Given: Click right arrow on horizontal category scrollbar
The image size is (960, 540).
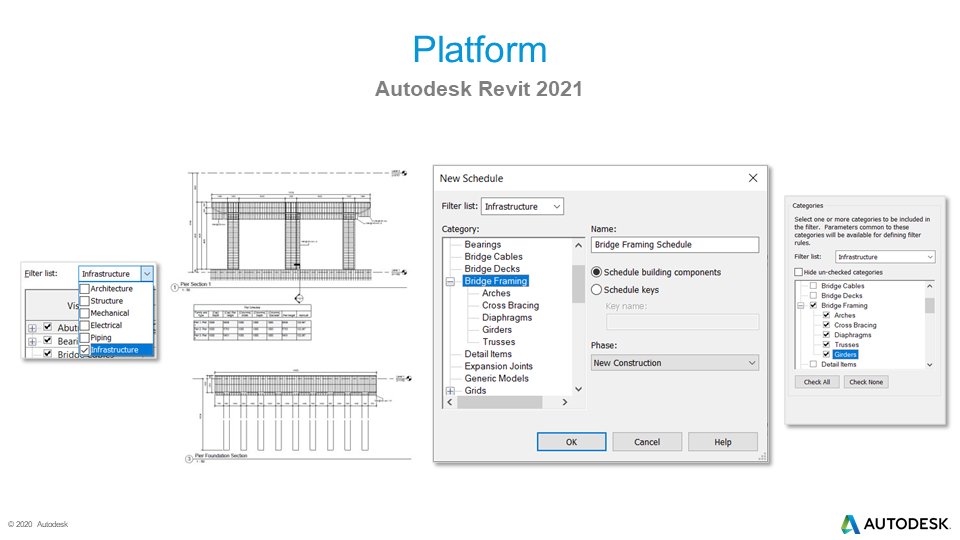Looking at the screenshot, I should [x=564, y=402].
